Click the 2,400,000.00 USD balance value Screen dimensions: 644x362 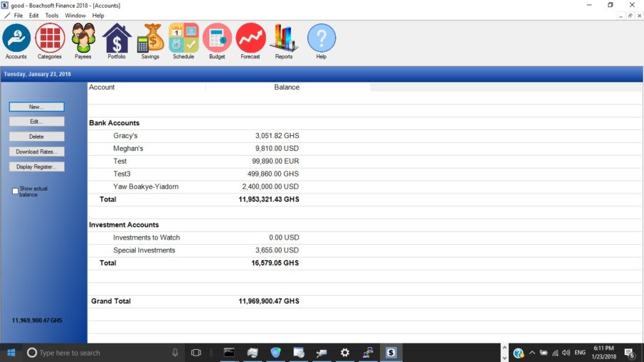coord(270,187)
